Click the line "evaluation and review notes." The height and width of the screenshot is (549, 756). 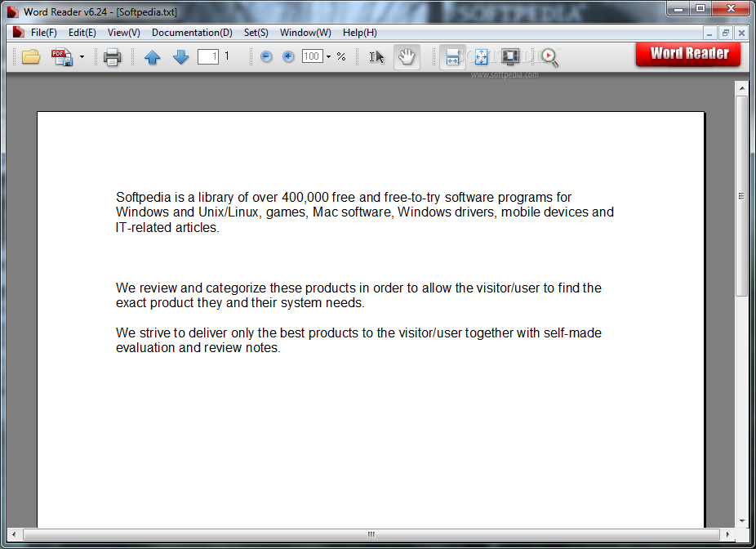198,348
